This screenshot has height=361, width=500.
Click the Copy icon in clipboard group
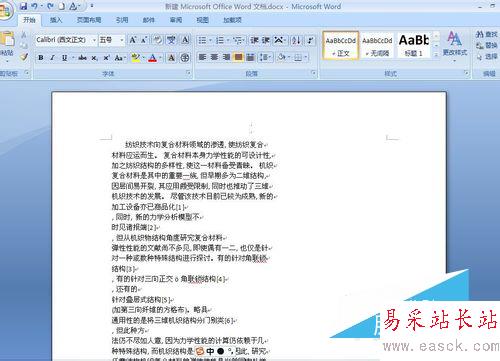pos(24,45)
